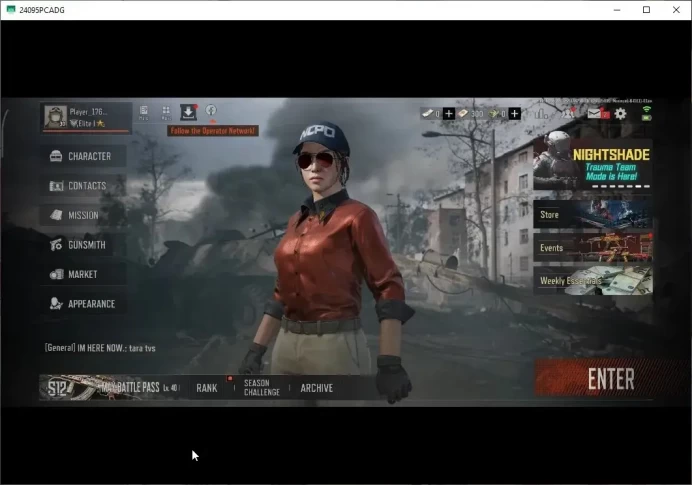The image size is (692, 485).
Task: Check the green battery indicator
Action: [647, 118]
